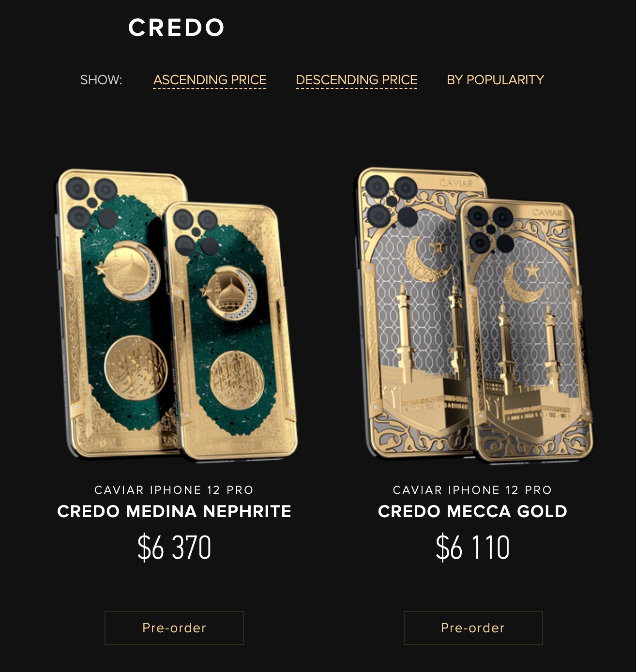
Task: Click Caviar iPhone 12 Pro text above Mecca Gold
Action: click(x=472, y=490)
